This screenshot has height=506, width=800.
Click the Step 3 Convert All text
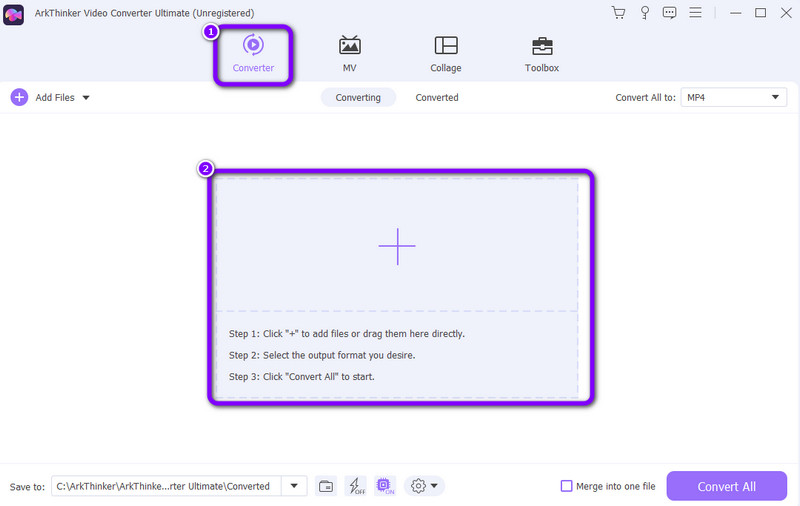click(302, 376)
